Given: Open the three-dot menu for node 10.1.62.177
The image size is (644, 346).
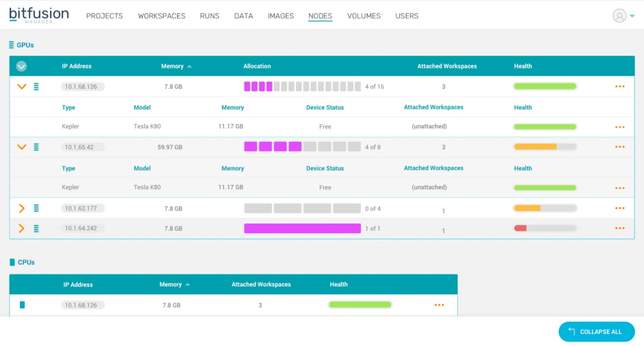Looking at the screenshot, I should 620,208.
